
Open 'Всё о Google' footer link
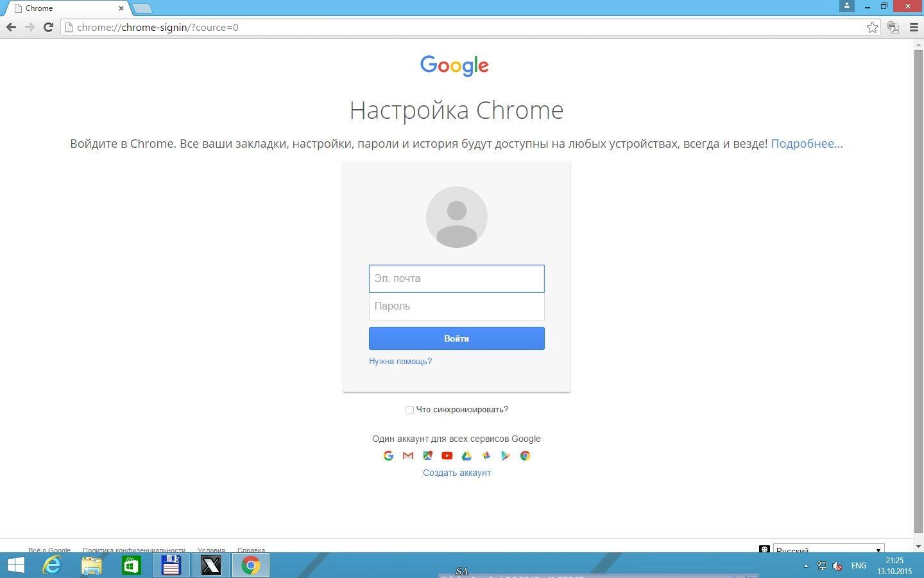[x=49, y=550]
